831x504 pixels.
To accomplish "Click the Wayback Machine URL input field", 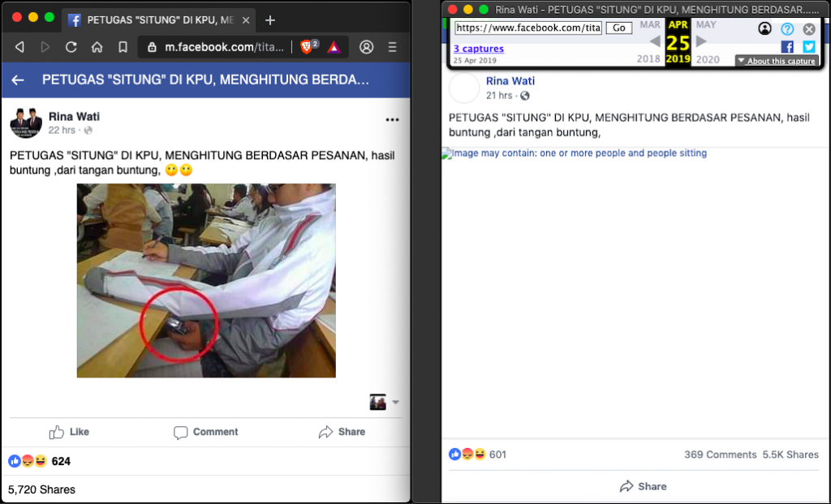I will click(527, 28).
